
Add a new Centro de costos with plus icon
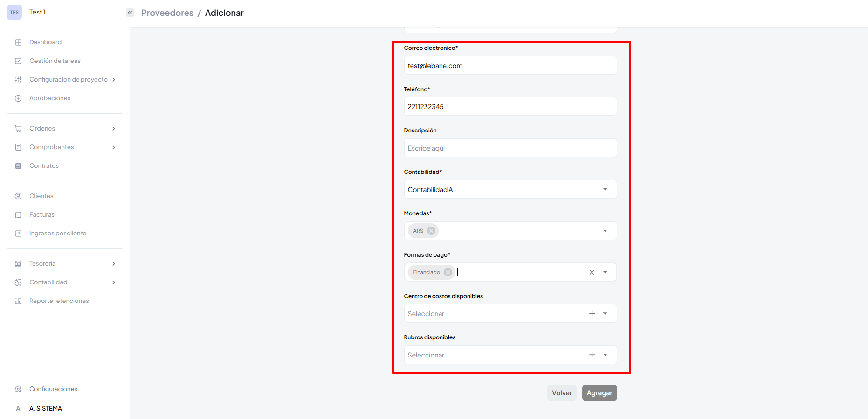pyautogui.click(x=592, y=314)
